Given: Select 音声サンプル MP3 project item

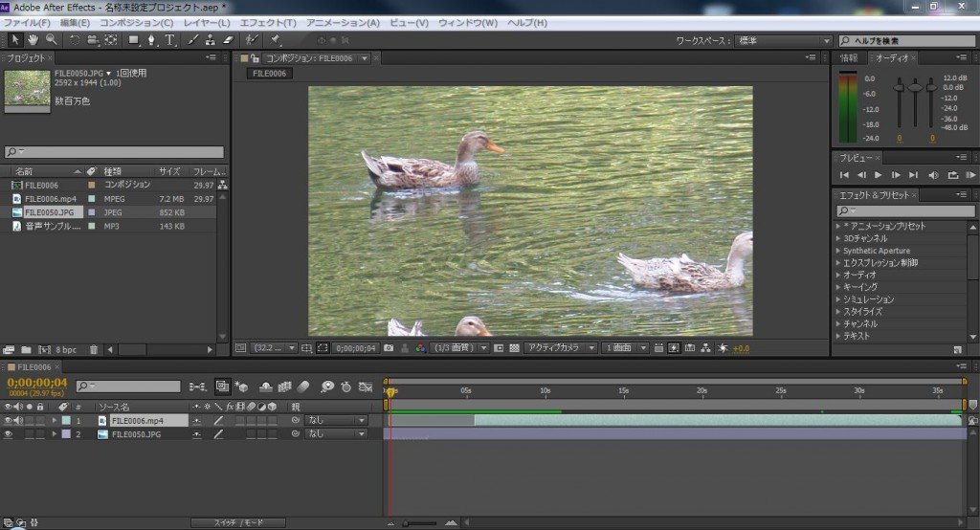Looking at the screenshot, I should pyautogui.click(x=54, y=226).
